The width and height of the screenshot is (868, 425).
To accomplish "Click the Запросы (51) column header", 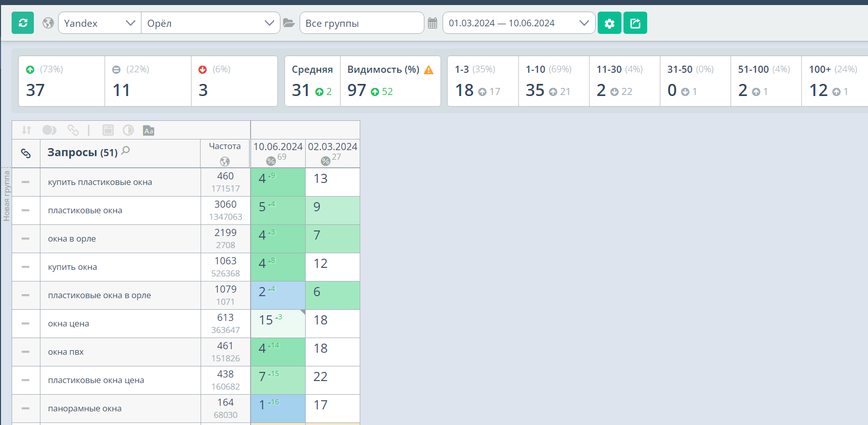I will 120,153.
